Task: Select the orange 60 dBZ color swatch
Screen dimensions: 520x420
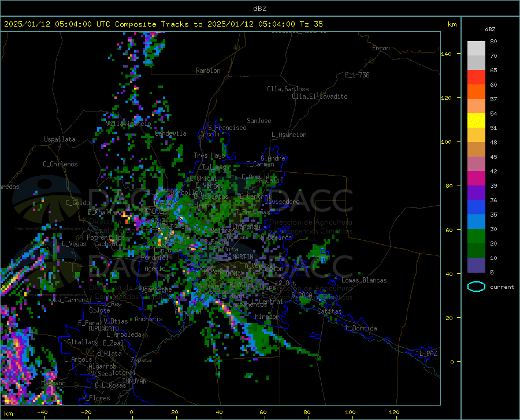Action: click(x=476, y=92)
